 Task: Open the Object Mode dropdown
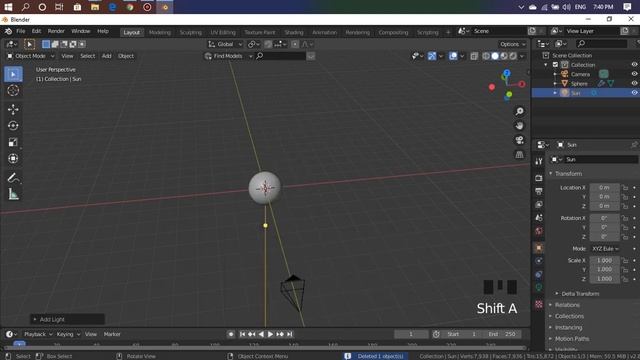[31, 56]
